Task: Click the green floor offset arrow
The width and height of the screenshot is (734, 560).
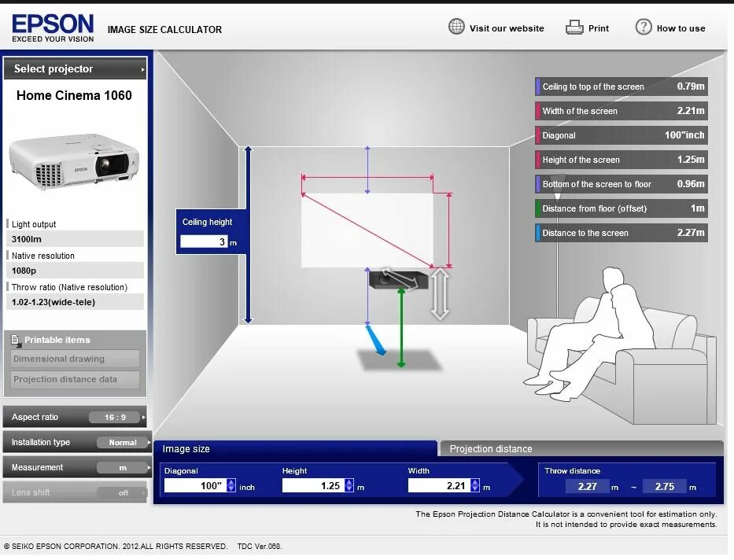Action: tap(401, 327)
